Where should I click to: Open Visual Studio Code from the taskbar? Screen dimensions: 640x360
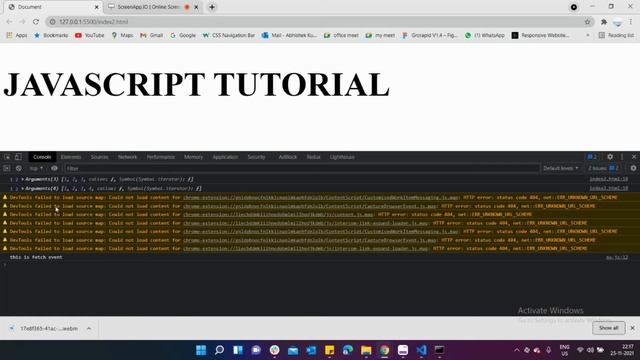point(421,350)
